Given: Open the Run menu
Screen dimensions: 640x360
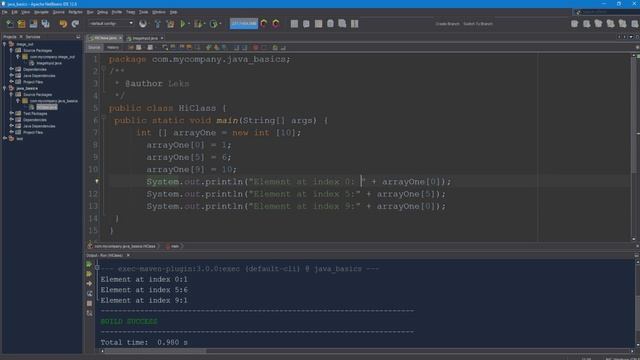Looking at the screenshot, I should click(90, 12).
